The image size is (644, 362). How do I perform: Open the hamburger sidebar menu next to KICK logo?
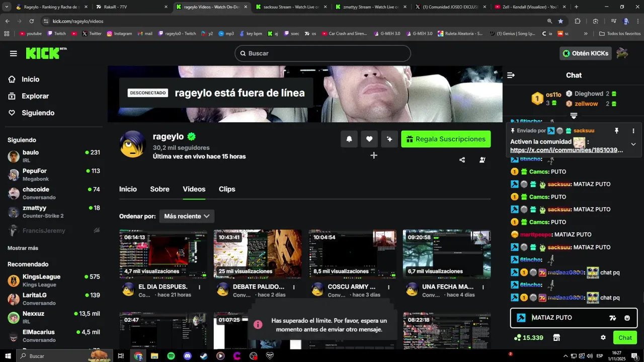[14, 53]
